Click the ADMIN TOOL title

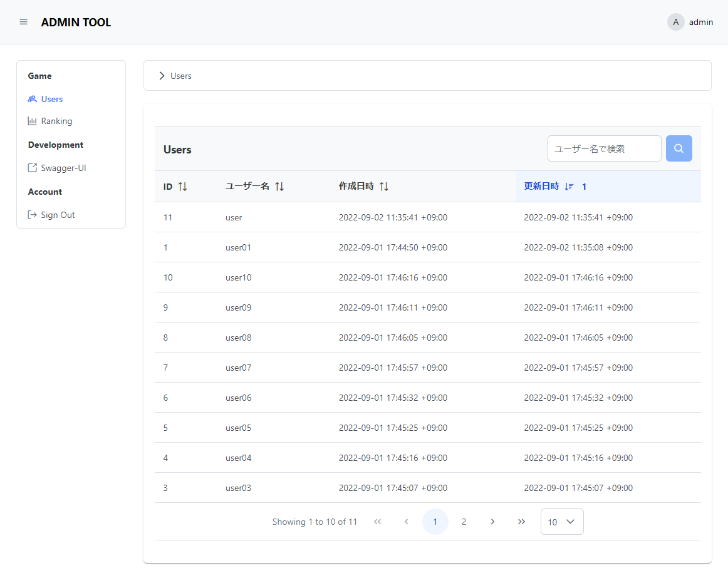[x=76, y=23]
